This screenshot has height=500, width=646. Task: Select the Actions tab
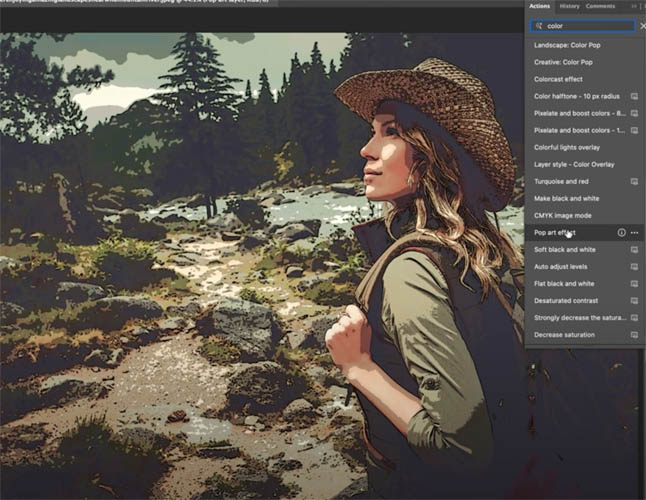539,6
